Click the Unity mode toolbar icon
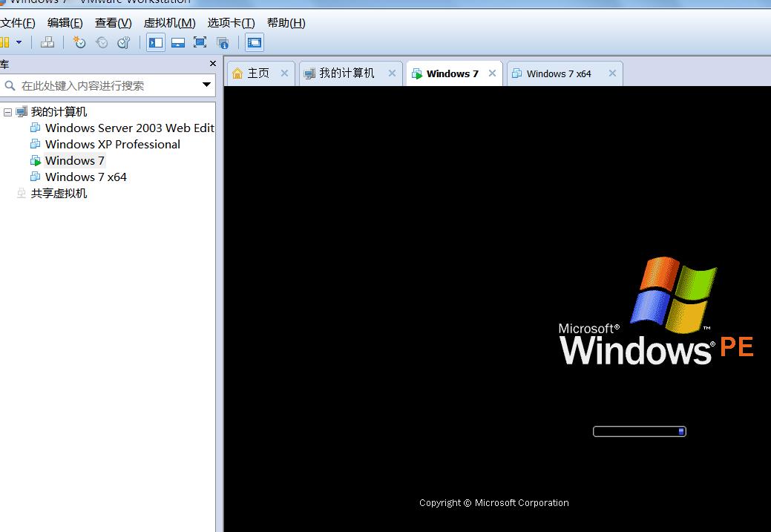771x532 pixels. [223, 43]
